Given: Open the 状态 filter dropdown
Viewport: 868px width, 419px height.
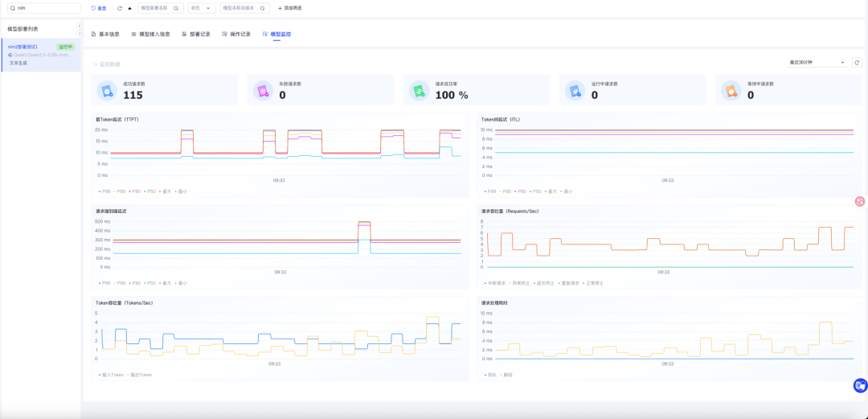Looking at the screenshot, I should [202, 8].
